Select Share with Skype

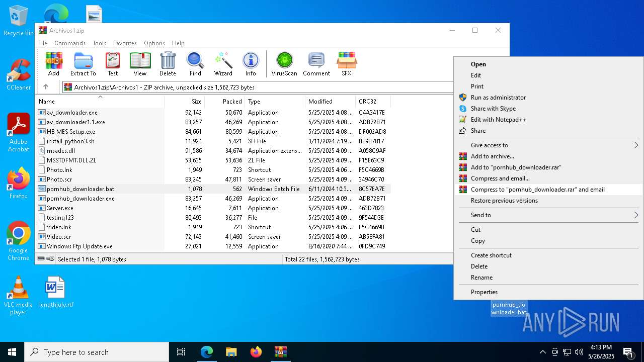[548, 109]
